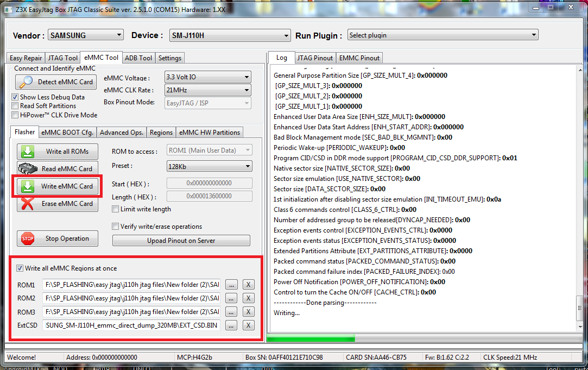
Task: Open the Vendor dropdown showing SAMSUNG
Action: tap(85, 35)
